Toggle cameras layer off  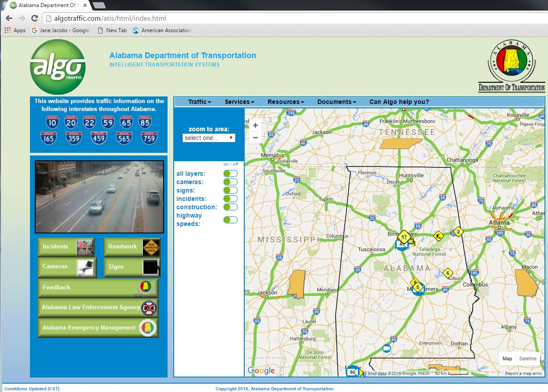pos(230,181)
